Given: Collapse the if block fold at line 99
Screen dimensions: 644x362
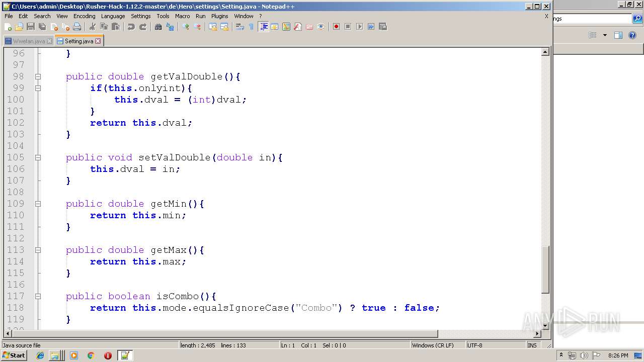Looking at the screenshot, I should coord(38,88).
